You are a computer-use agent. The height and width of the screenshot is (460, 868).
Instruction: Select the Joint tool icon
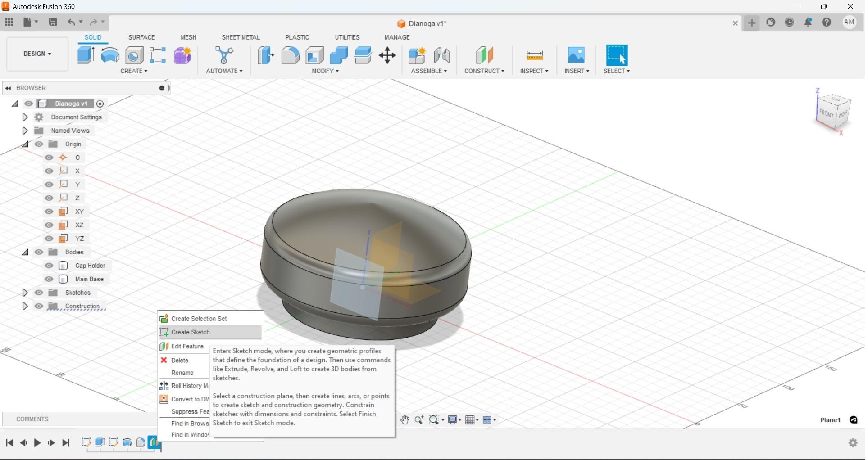point(442,55)
